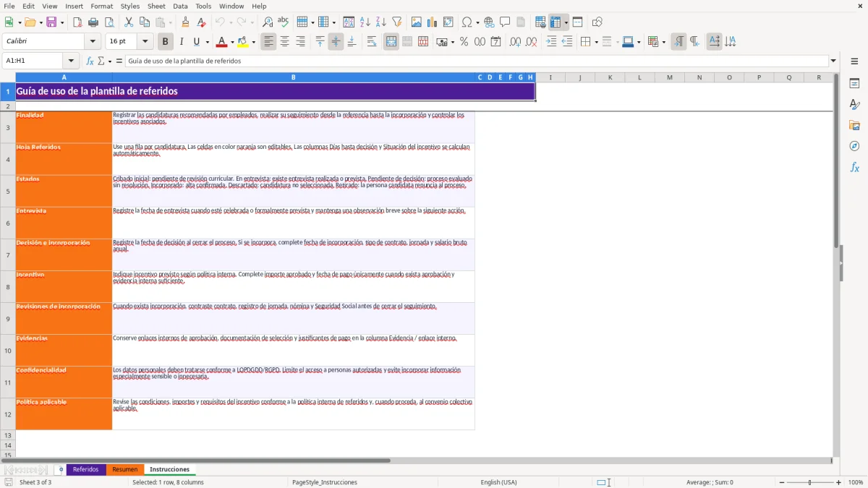Toggle Print Preview icon

tap(109, 22)
